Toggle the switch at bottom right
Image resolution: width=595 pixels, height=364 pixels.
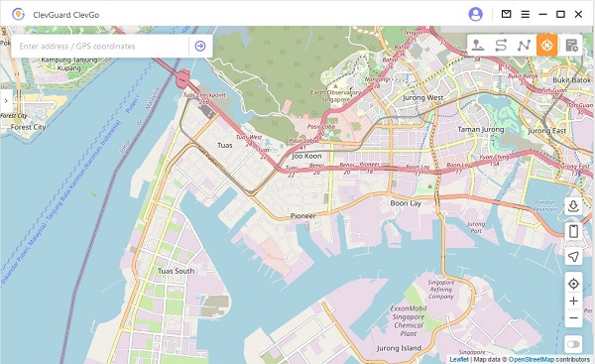tap(573, 344)
